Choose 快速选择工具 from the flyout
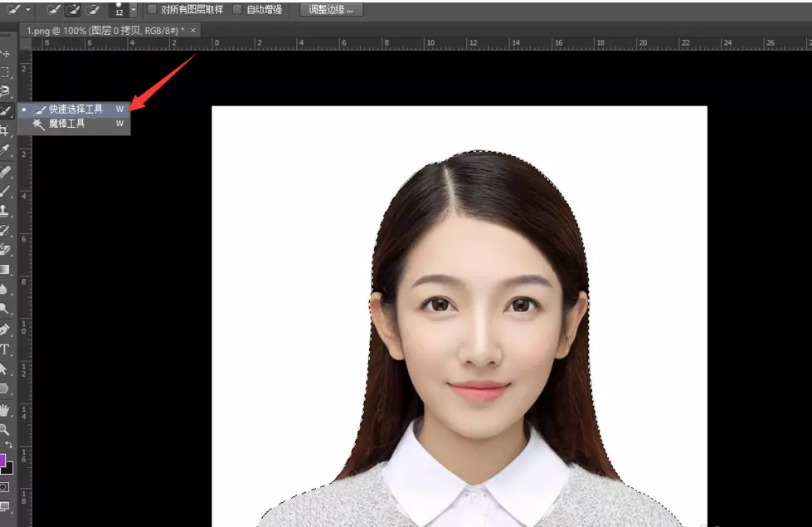This screenshot has width=812, height=527. [75, 109]
